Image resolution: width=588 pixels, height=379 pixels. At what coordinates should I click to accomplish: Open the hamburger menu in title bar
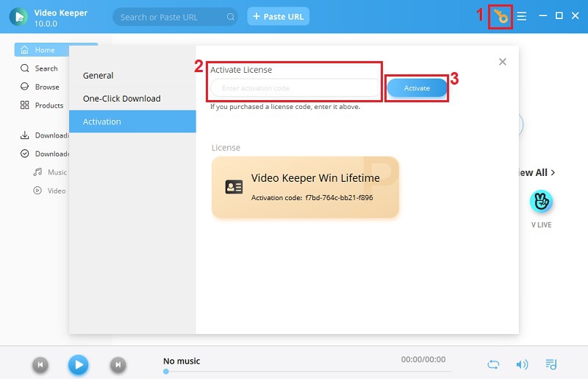pyautogui.click(x=522, y=16)
